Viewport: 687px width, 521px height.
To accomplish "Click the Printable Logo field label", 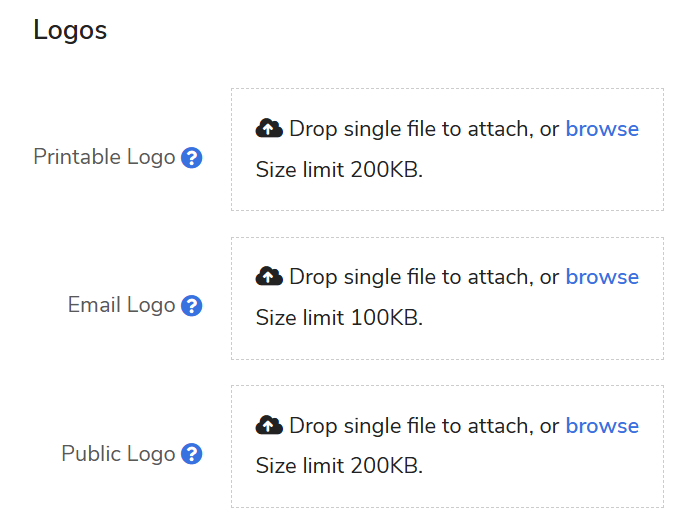I will coord(104,158).
